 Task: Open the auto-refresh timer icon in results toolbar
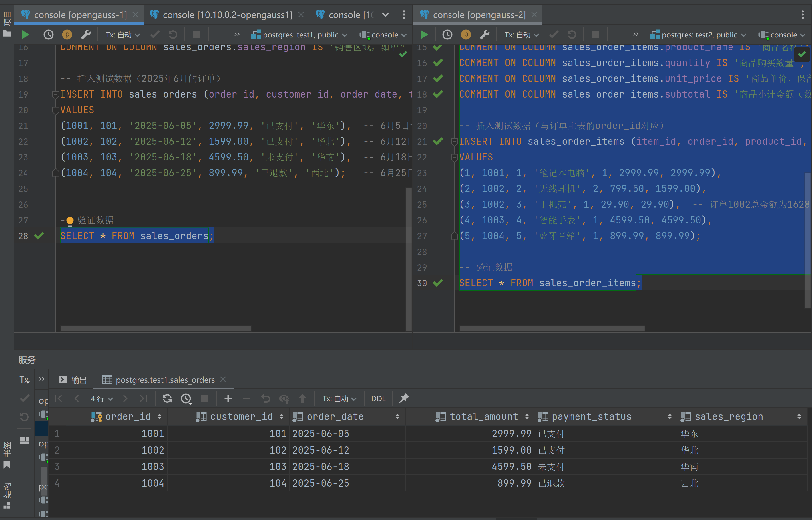[x=186, y=399]
